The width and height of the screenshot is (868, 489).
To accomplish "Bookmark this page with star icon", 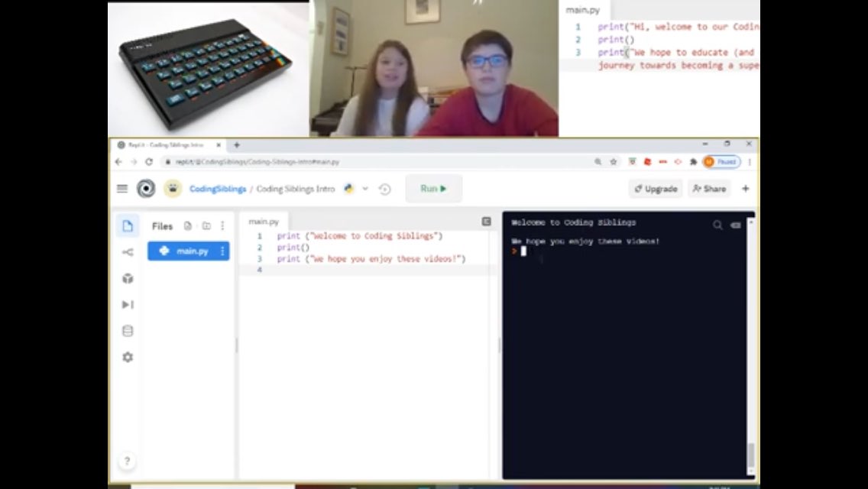I will pos(614,162).
